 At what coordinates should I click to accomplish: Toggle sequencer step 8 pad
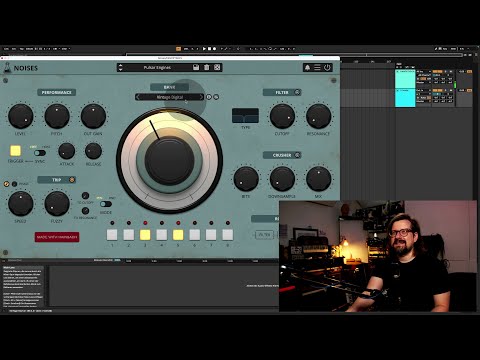(x=228, y=235)
